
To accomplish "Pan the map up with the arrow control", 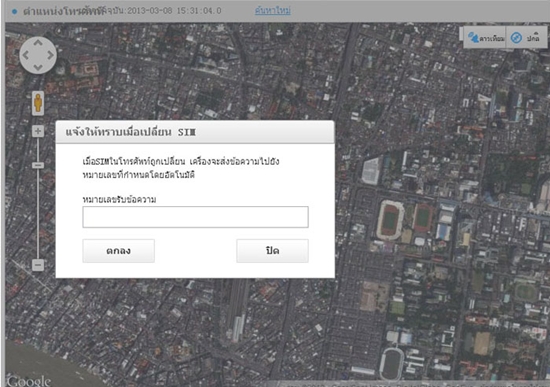I will click(38, 43).
